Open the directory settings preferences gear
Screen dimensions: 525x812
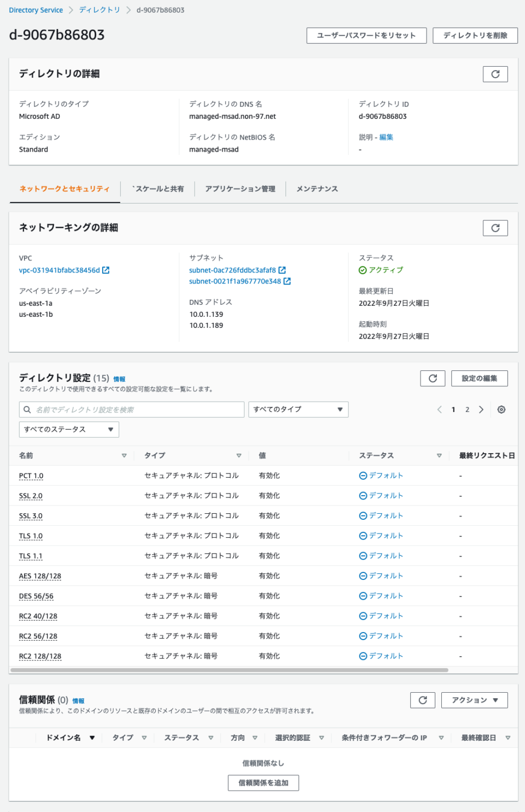click(x=501, y=409)
